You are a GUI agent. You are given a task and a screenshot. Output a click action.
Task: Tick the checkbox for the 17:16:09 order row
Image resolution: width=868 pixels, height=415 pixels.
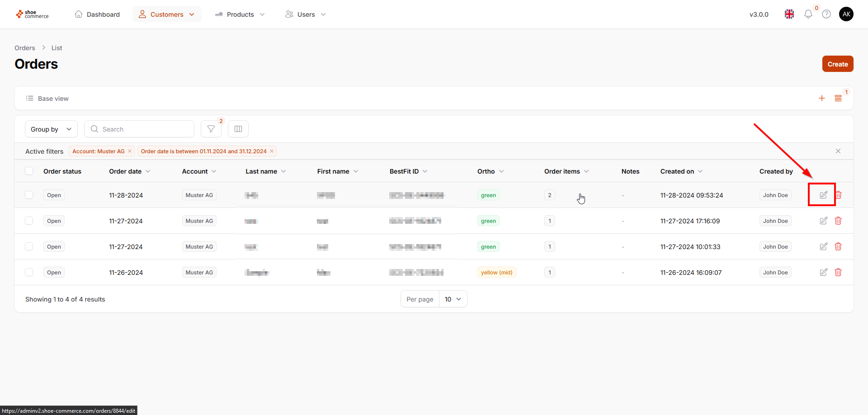29,221
